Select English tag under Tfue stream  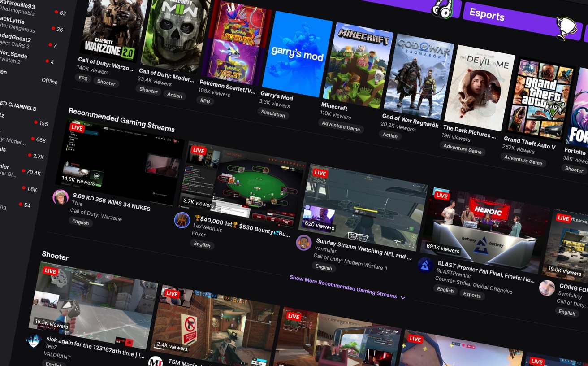click(81, 222)
